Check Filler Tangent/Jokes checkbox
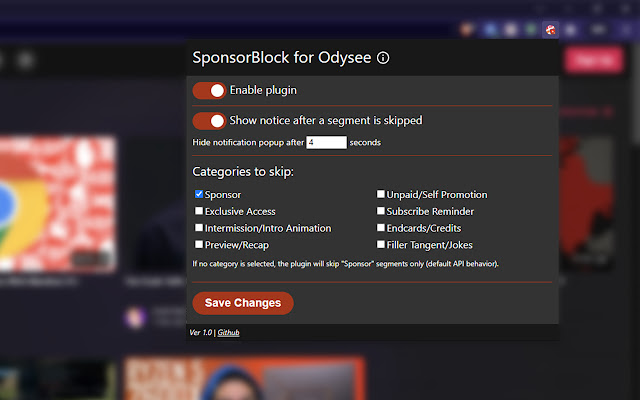Viewport: 640px width, 400px height. click(x=380, y=244)
